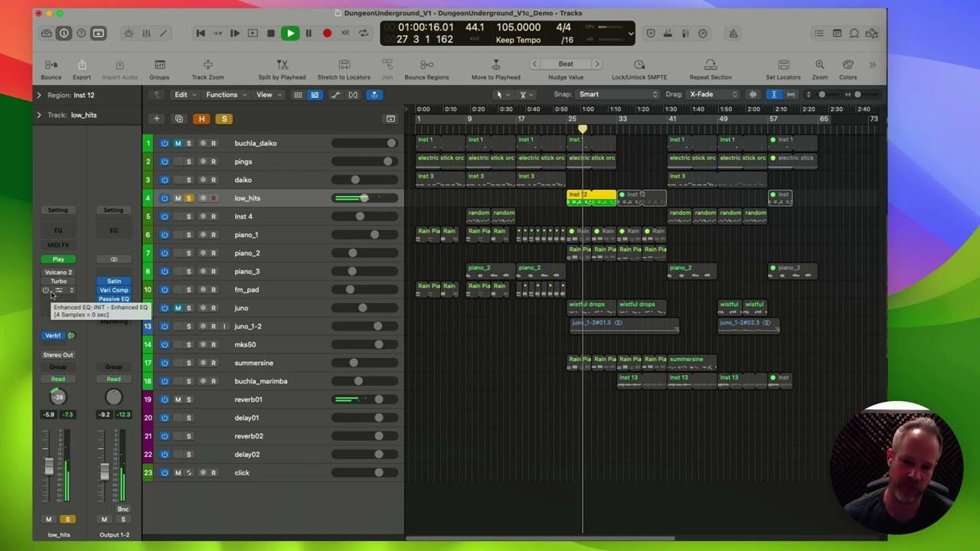Toggle the orange Hide H button

[201, 119]
